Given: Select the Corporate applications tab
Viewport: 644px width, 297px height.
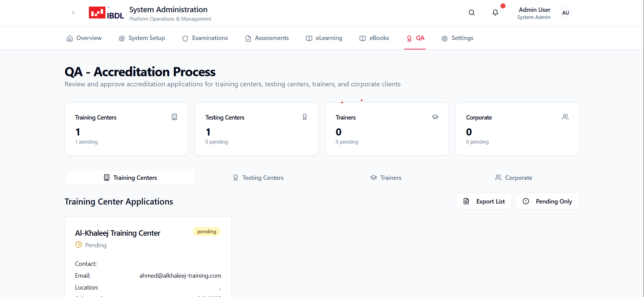Looking at the screenshot, I should coord(513,178).
